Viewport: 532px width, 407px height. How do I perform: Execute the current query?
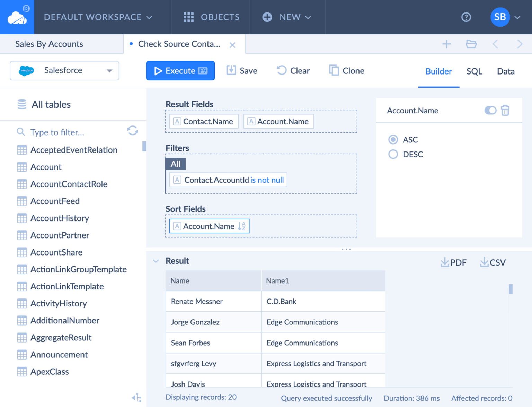point(180,71)
